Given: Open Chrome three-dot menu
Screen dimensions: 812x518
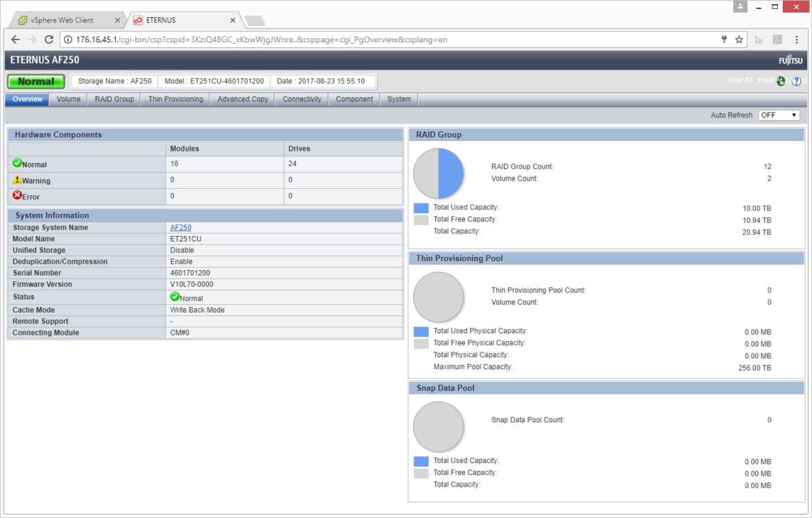Looking at the screenshot, I should click(797, 40).
